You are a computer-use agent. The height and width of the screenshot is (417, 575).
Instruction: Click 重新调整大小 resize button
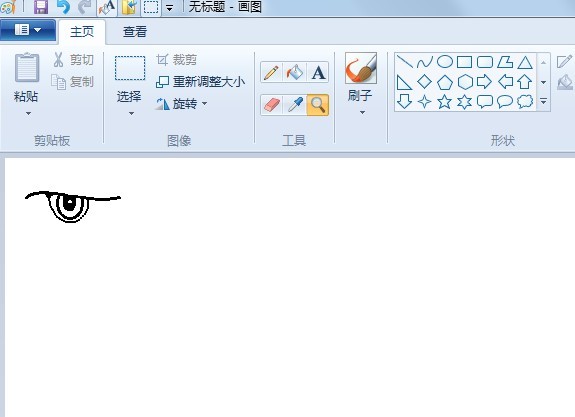pos(200,82)
